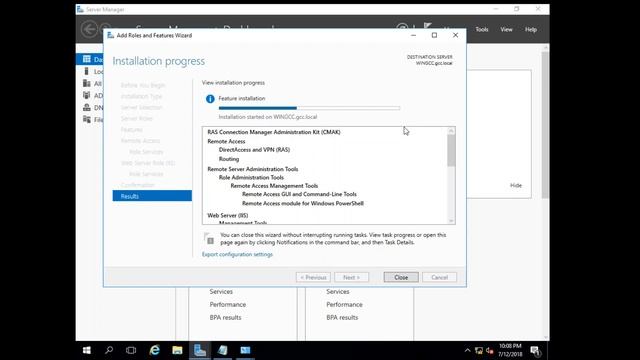Open Services in the left role tile
640x360 pixels.
click(x=221, y=291)
